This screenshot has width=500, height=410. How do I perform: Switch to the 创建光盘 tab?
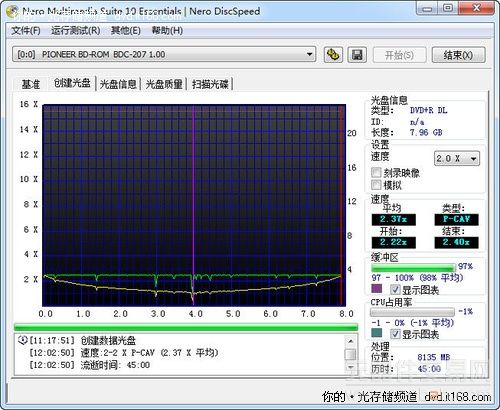click(72, 83)
